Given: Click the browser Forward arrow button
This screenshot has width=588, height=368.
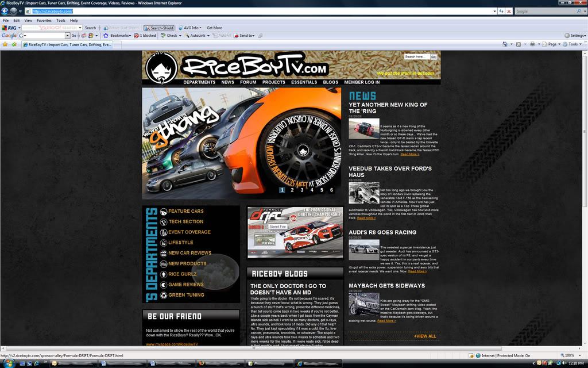Looking at the screenshot, I should pyautogui.click(x=13, y=11).
